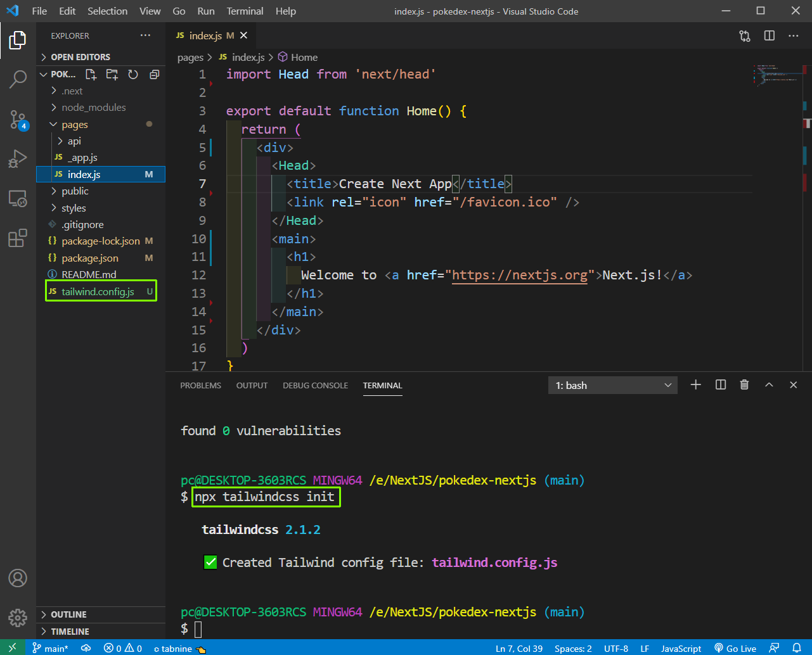Open the Selection menu
The image size is (812, 655).
(107, 11)
